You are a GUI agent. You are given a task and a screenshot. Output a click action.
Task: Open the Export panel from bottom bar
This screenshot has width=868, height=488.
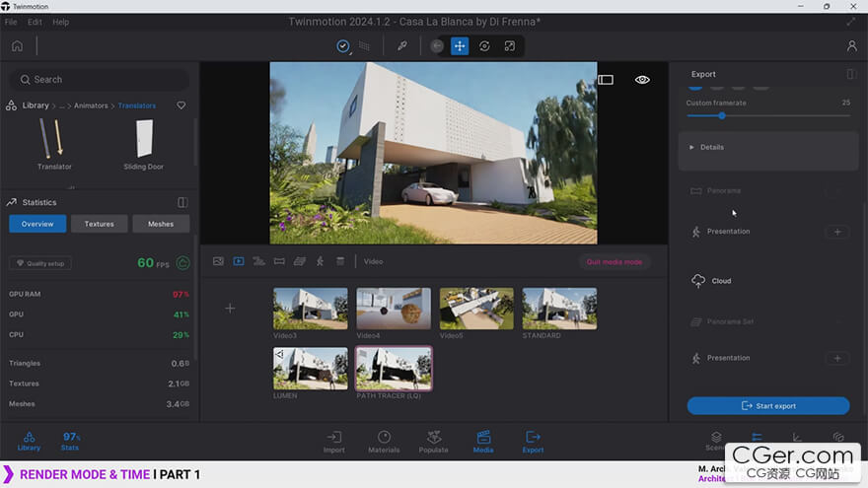tap(533, 442)
